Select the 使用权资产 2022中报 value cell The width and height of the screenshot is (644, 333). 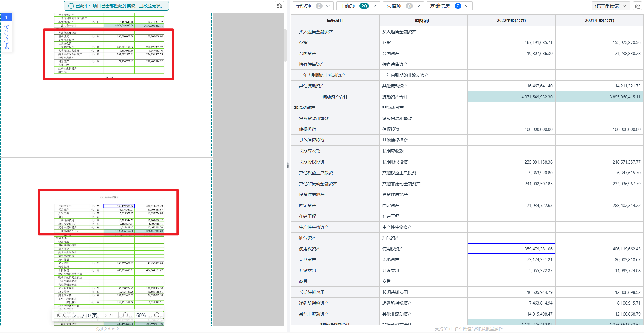click(x=511, y=249)
